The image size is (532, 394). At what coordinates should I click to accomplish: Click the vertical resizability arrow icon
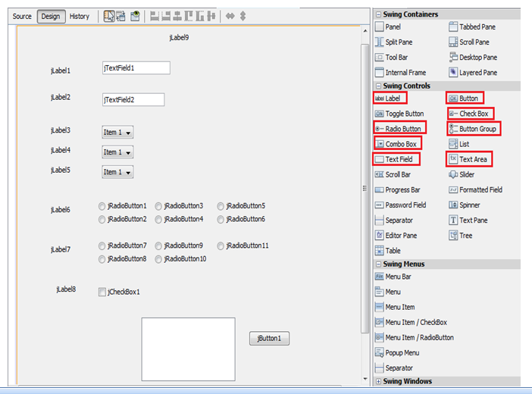click(x=243, y=16)
